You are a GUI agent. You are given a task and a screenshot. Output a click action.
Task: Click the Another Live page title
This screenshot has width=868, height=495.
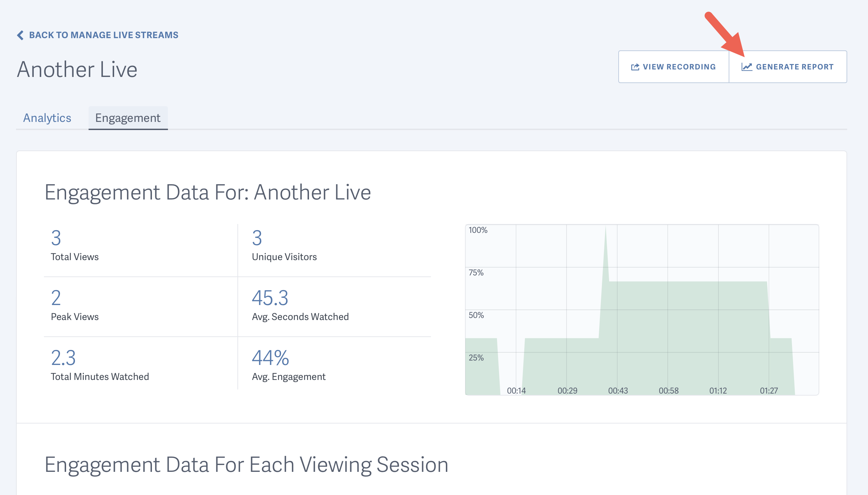pos(78,70)
